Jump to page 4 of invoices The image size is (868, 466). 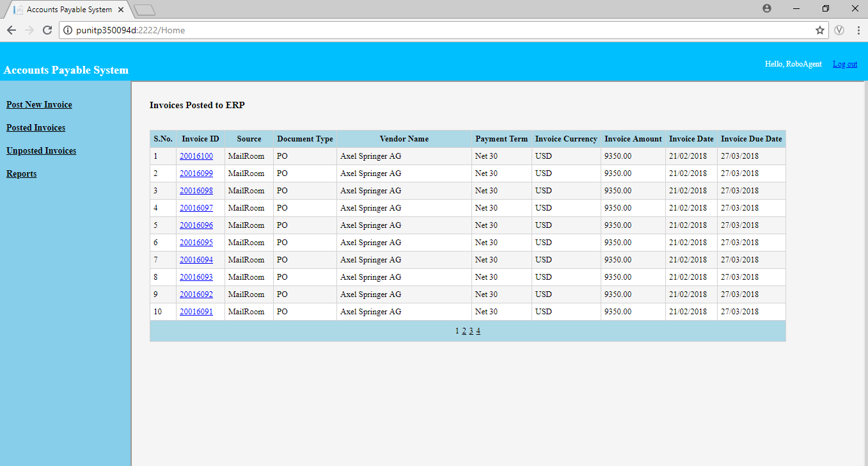[478, 331]
